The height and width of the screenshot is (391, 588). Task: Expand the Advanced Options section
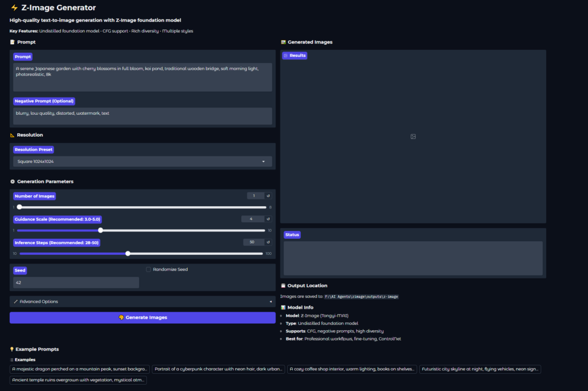(142, 301)
